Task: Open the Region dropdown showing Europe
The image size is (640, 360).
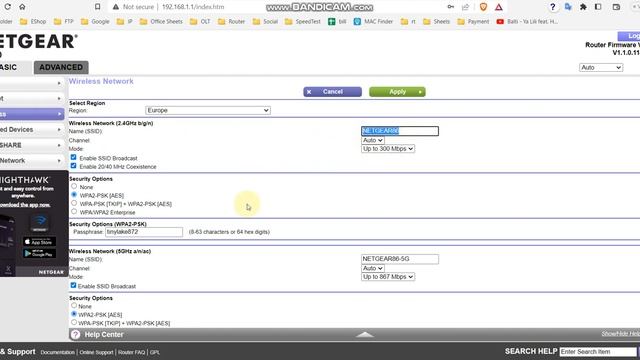Action: point(208,110)
